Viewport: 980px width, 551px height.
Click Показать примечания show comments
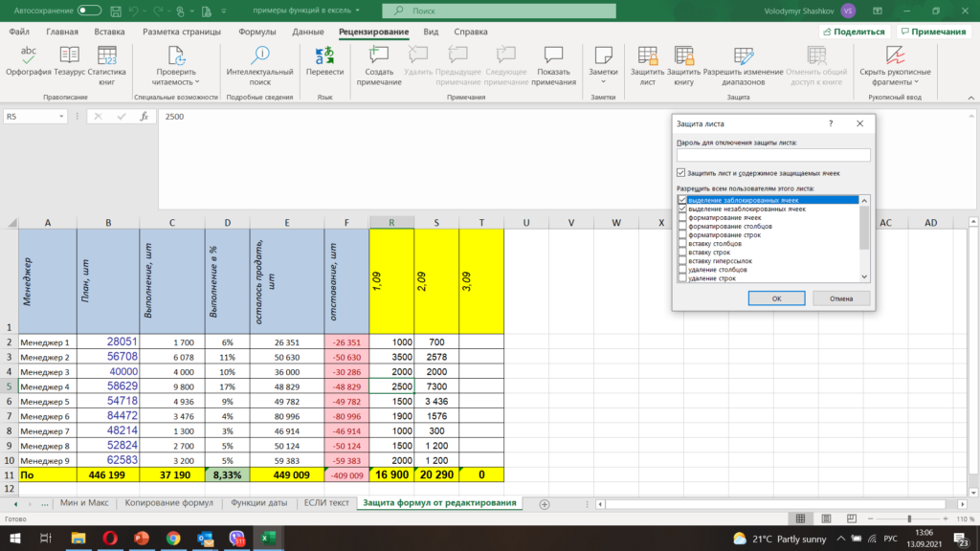(554, 66)
